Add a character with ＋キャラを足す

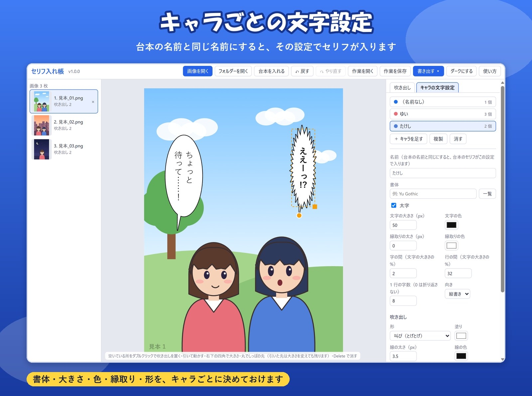click(x=408, y=139)
